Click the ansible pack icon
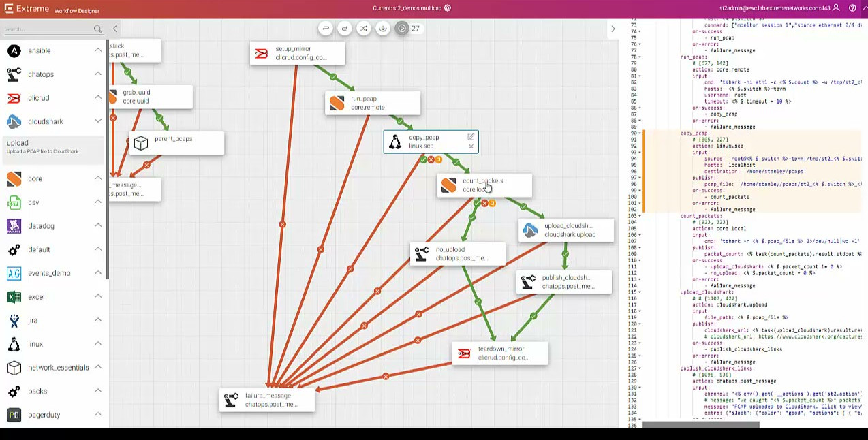Image resolution: width=868 pixels, height=440 pixels. pyautogui.click(x=14, y=50)
